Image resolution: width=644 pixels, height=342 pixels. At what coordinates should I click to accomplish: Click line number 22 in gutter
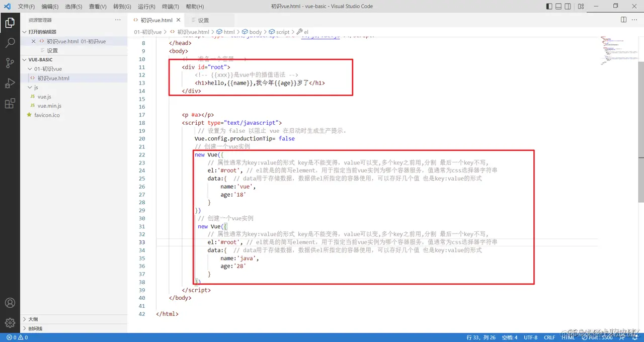click(141, 154)
